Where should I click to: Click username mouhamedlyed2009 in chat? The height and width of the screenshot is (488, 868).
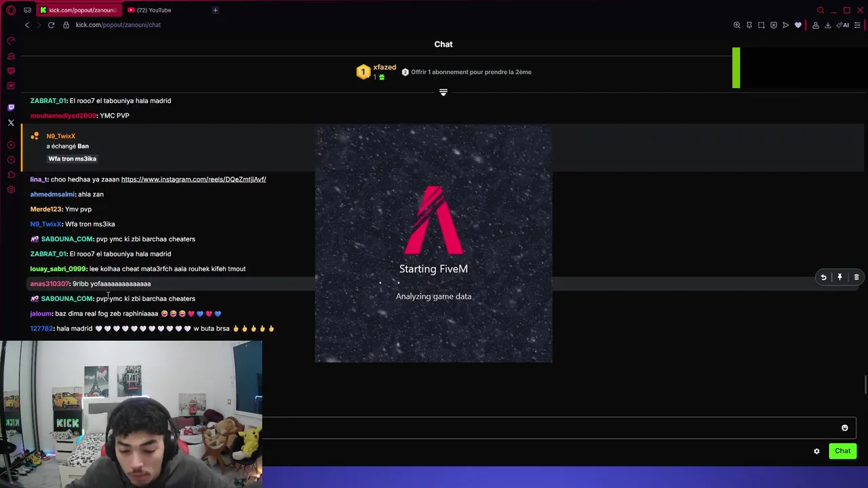pos(63,116)
